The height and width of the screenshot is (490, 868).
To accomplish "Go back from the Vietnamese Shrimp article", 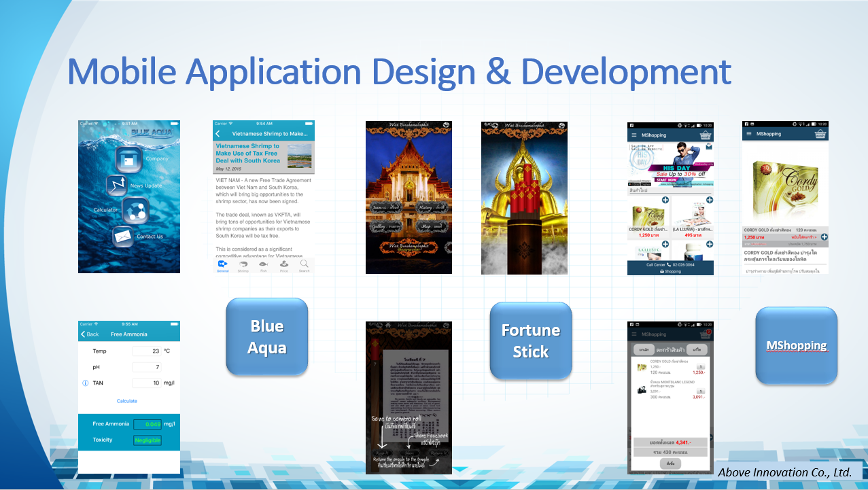I will click(x=218, y=134).
